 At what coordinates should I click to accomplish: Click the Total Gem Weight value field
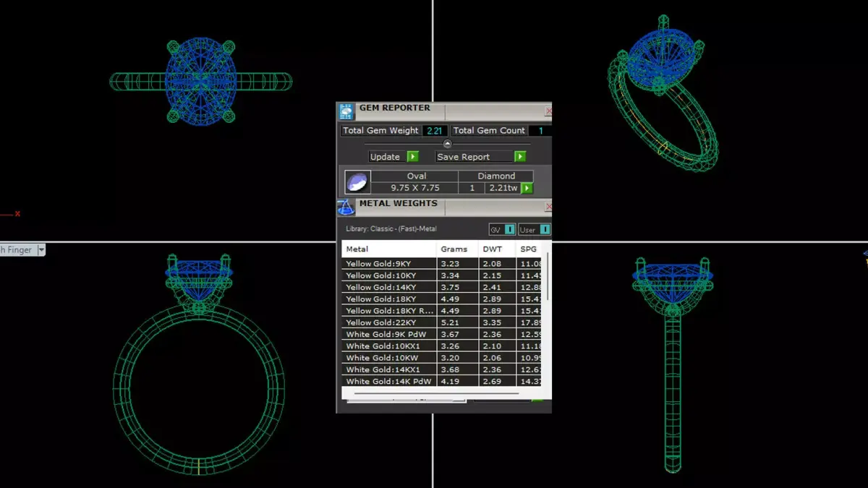pos(435,131)
